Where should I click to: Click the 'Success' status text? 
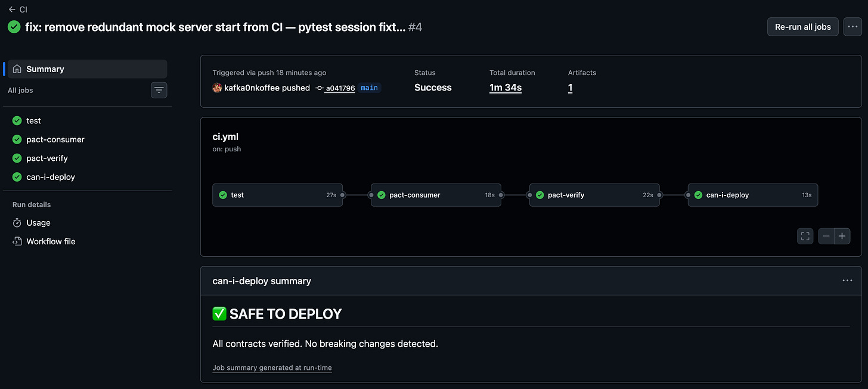(433, 88)
